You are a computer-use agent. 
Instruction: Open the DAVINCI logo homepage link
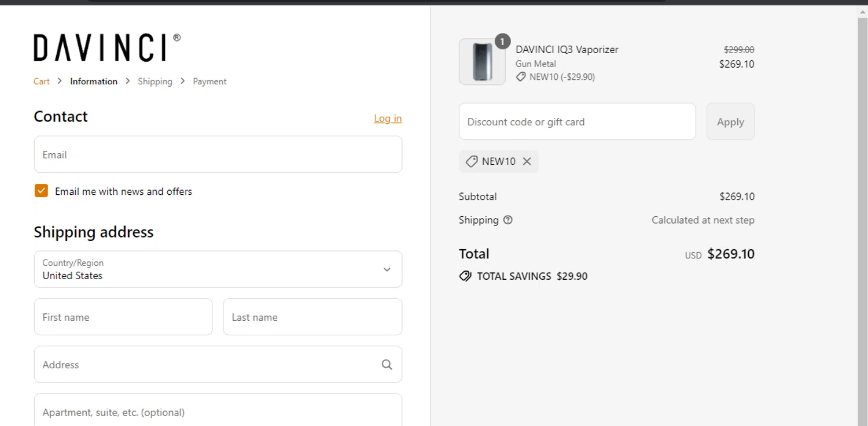(x=107, y=47)
